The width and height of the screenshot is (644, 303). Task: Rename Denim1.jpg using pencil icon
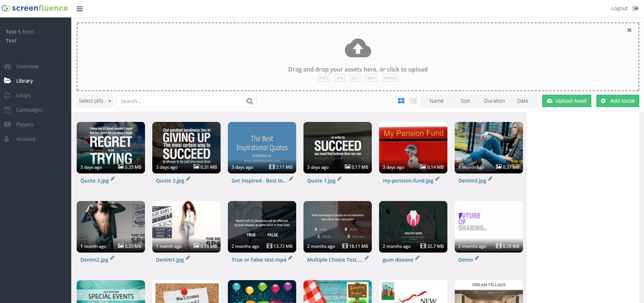(188, 258)
